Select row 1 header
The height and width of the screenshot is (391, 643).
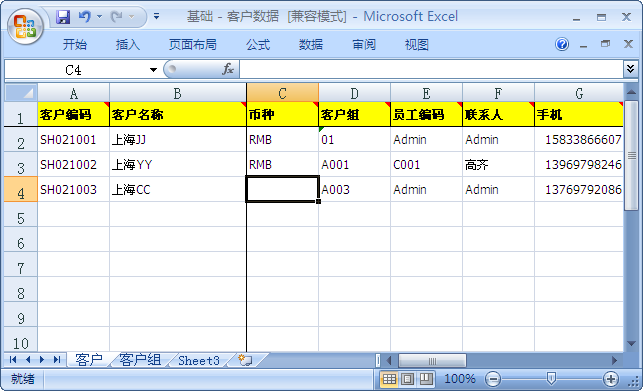click(x=21, y=114)
